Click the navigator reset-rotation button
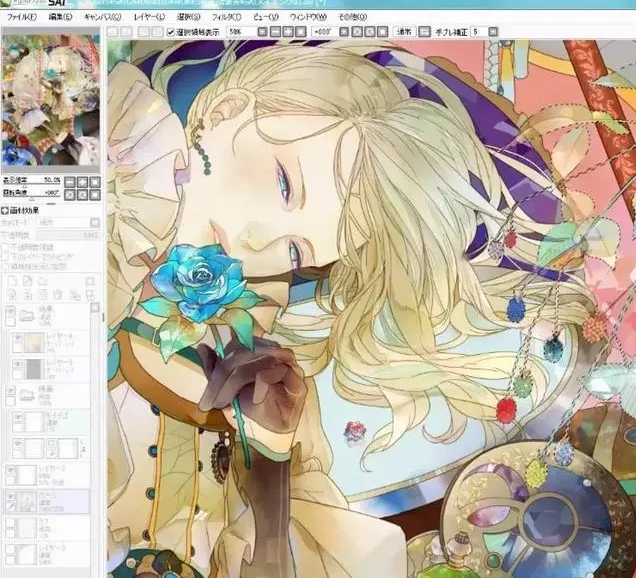 95,195
